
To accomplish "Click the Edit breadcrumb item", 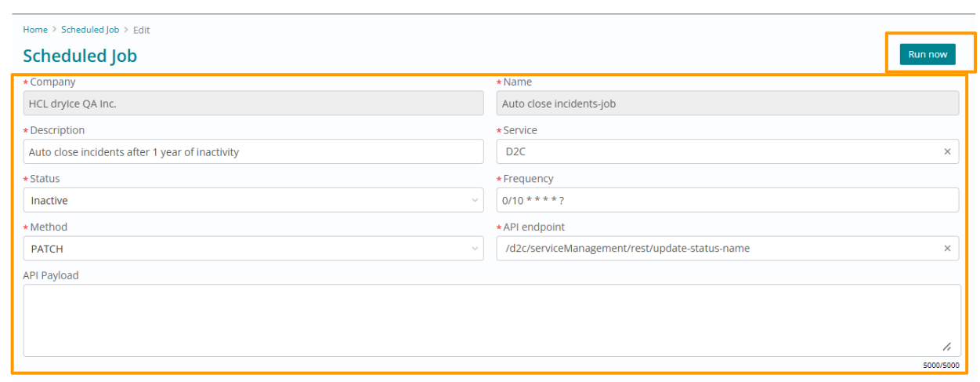I will (141, 30).
